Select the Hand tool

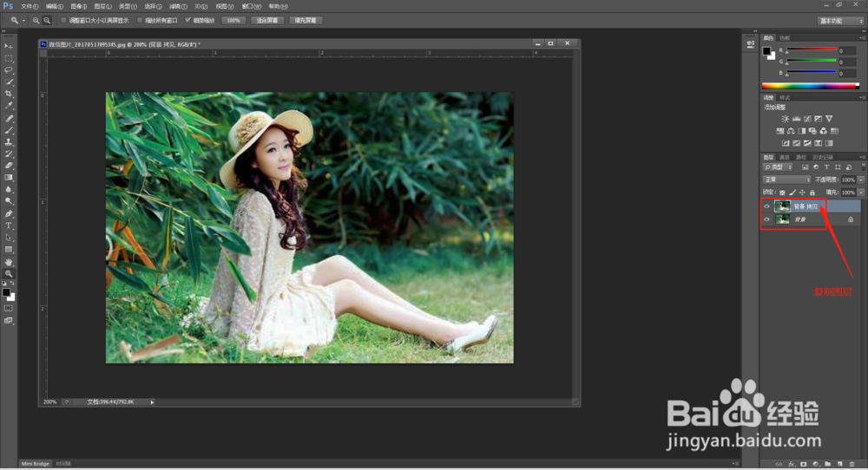pos(9,262)
